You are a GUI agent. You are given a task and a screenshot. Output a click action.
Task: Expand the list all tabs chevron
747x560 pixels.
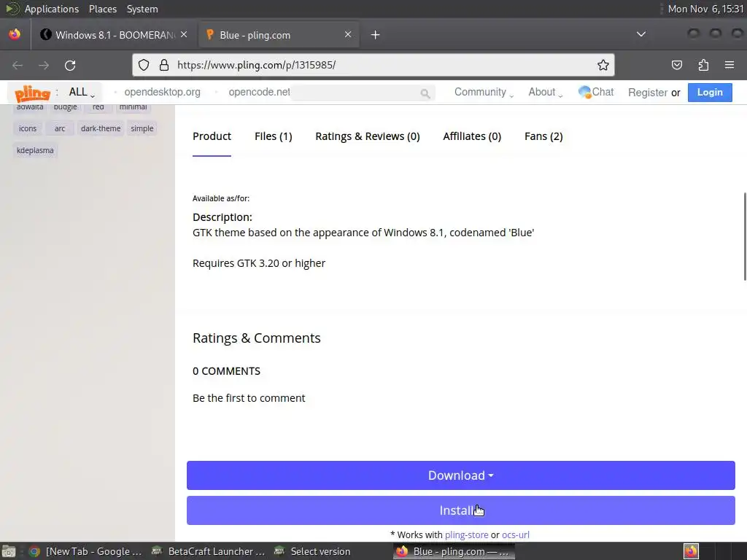point(641,34)
